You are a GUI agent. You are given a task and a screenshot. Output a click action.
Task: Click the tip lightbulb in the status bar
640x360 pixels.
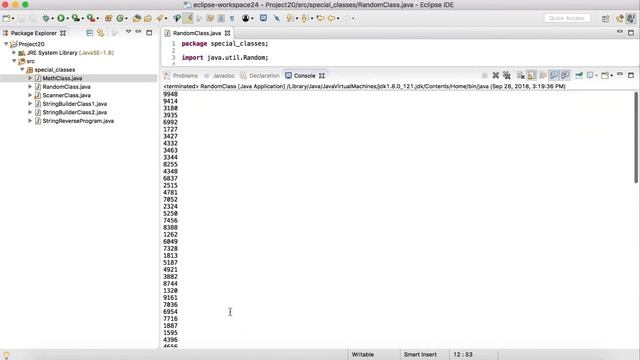(x=6, y=355)
